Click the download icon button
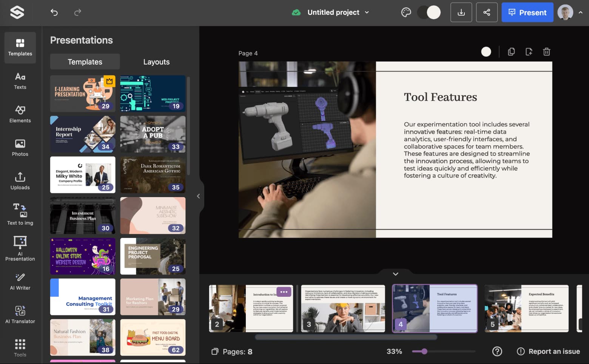 461,12
